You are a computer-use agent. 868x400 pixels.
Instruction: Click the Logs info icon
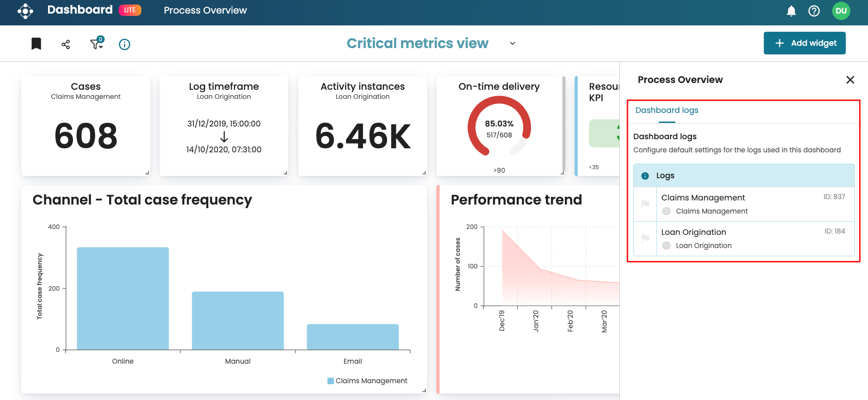click(645, 176)
